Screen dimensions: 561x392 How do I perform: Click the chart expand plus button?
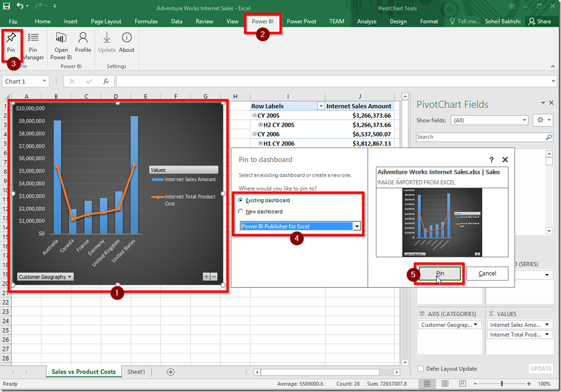pos(206,276)
